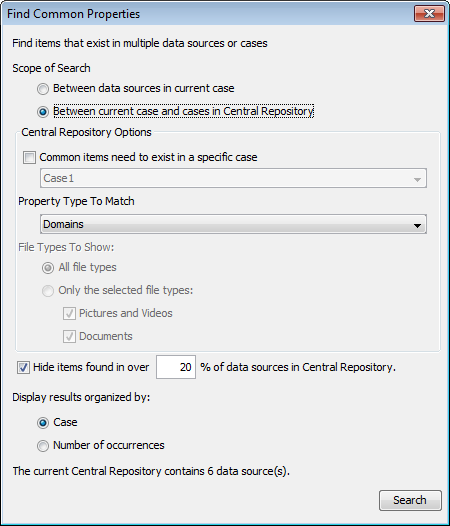Organize results by Number of occurrences
Screen dimensions: 450x526
[43, 446]
